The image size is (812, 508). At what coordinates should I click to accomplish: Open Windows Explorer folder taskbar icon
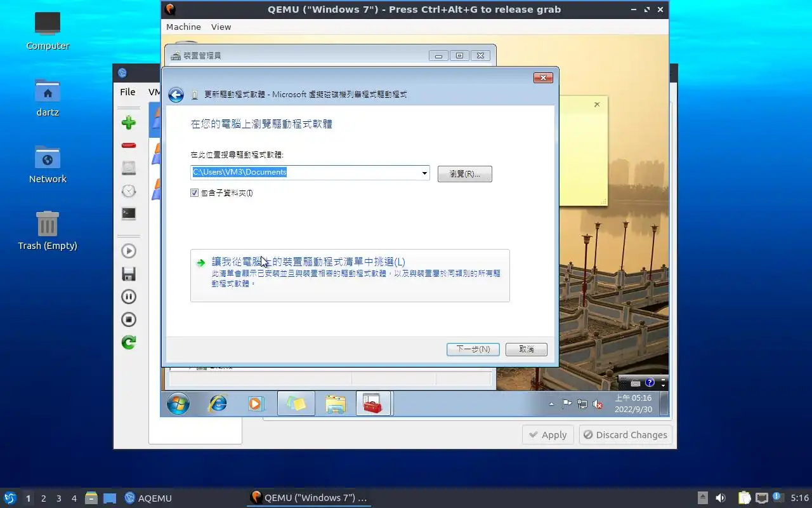[335, 404]
